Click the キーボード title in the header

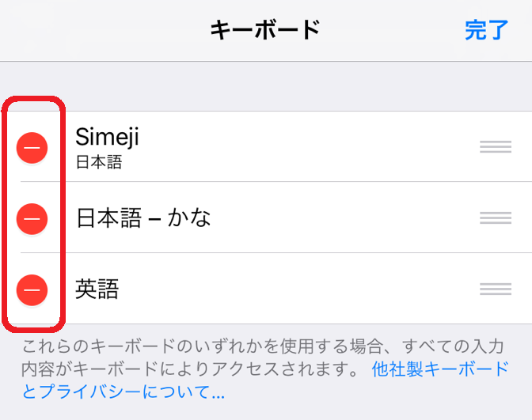[x=264, y=30]
